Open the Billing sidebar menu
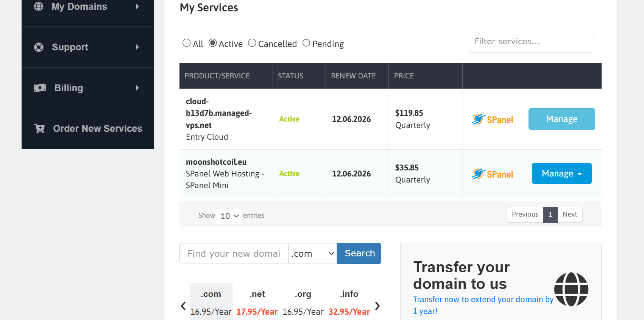The height and width of the screenshot is (320, 644). (88, 88)
